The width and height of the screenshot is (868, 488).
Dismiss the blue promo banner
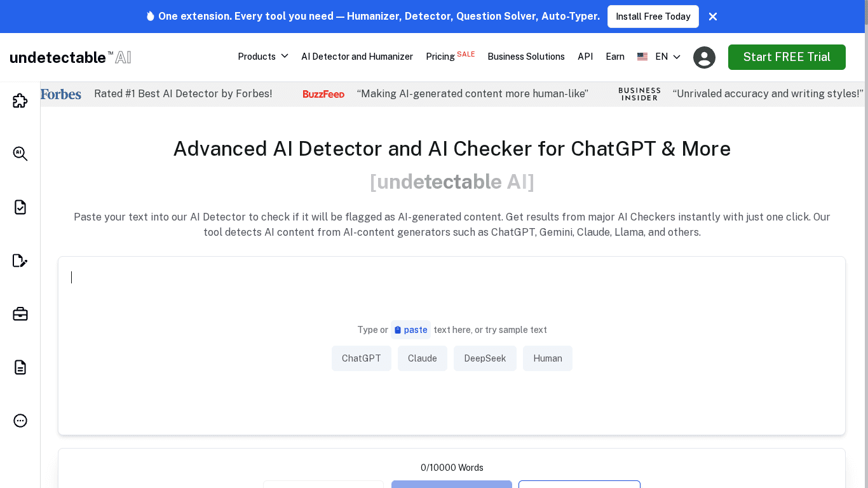713,17
